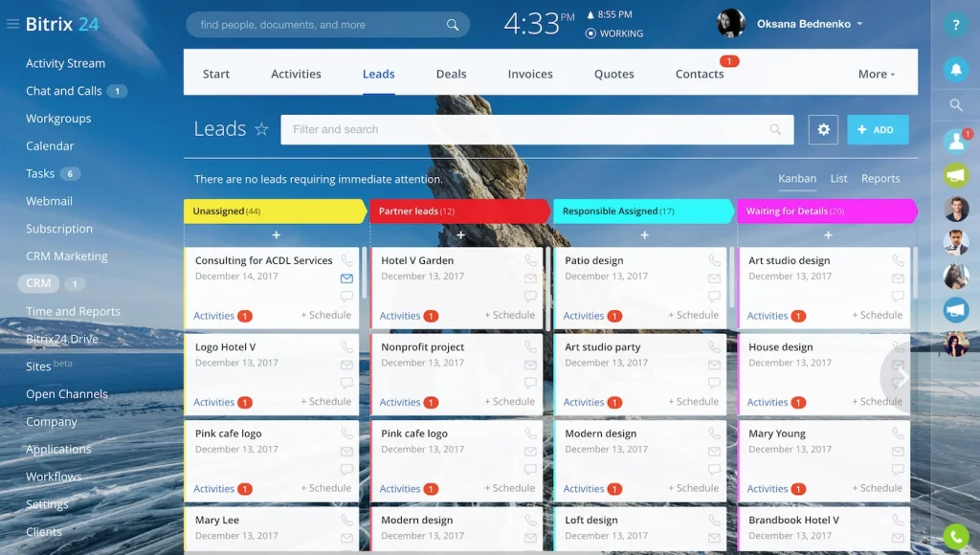Switch lead view to Reports

[x=880, y=178]
